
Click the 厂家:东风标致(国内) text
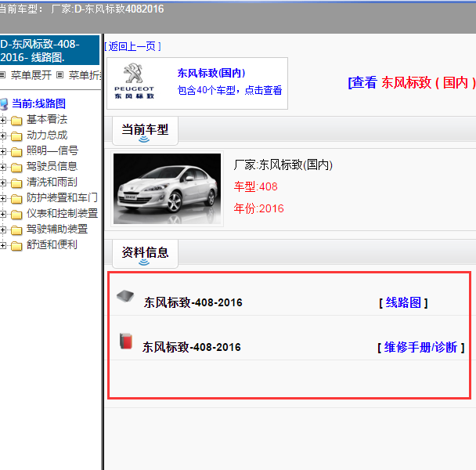[283, 165]
